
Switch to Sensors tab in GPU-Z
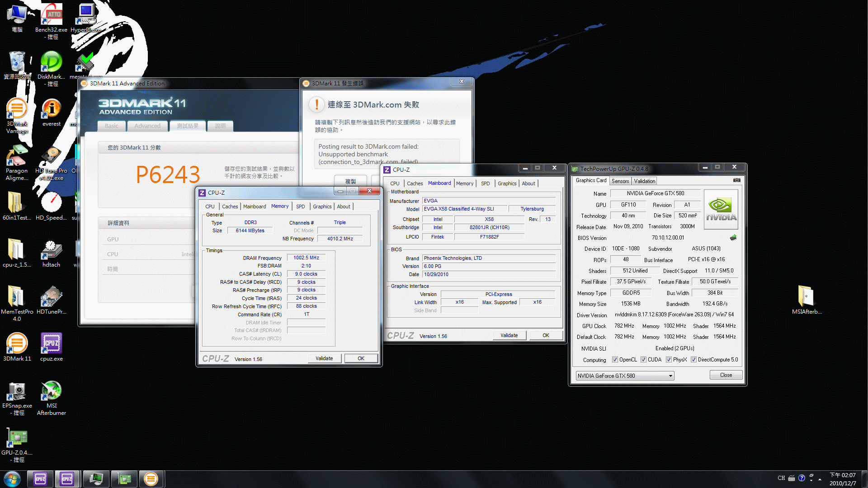pyautogui.click(x=620, y=181)
